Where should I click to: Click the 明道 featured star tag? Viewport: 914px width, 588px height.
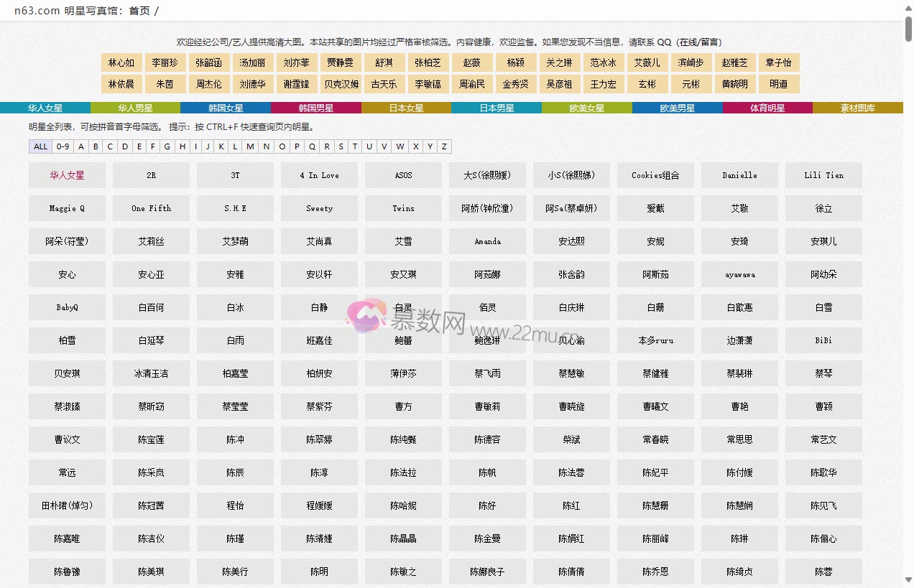tap(778, 84)
